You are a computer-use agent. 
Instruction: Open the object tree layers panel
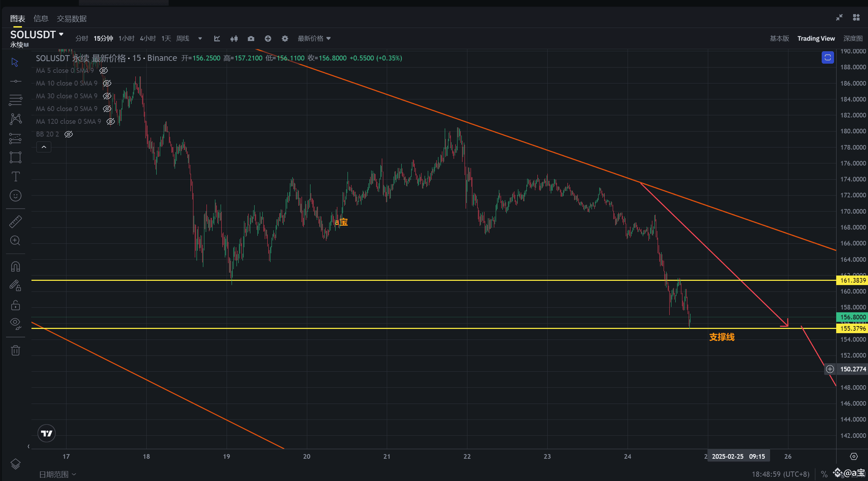15,464
